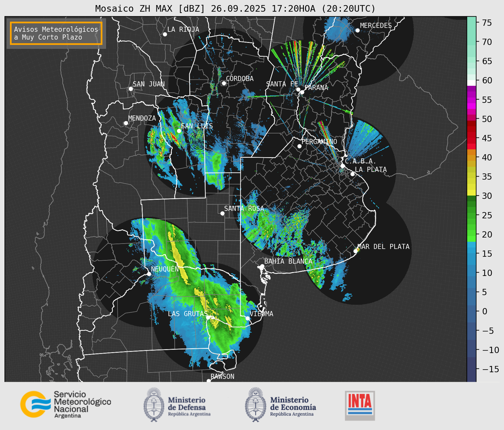This screenshot has width=504, height=430.
Task: Click the VIEDMA city marker dot
Action: (247, 318)
